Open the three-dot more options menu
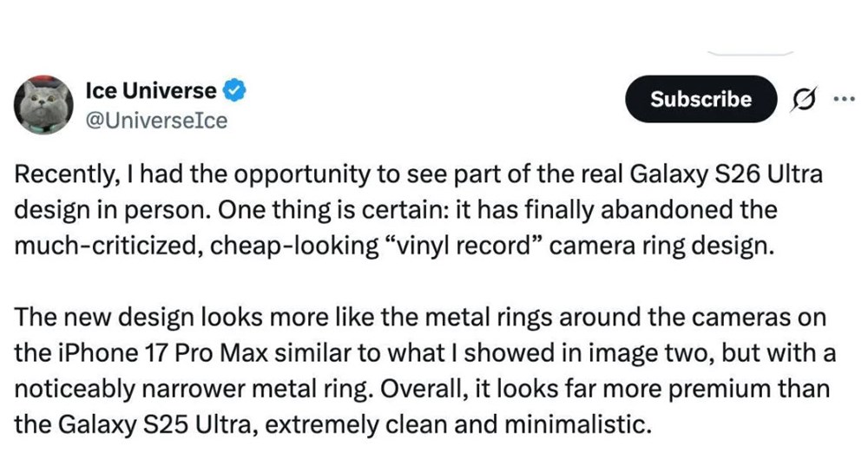 point(842,98)
